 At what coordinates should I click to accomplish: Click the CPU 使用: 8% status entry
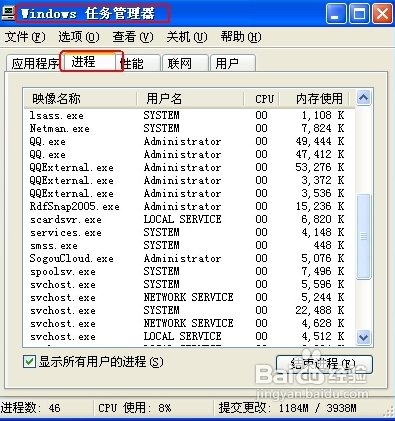(x=135, y=408)
